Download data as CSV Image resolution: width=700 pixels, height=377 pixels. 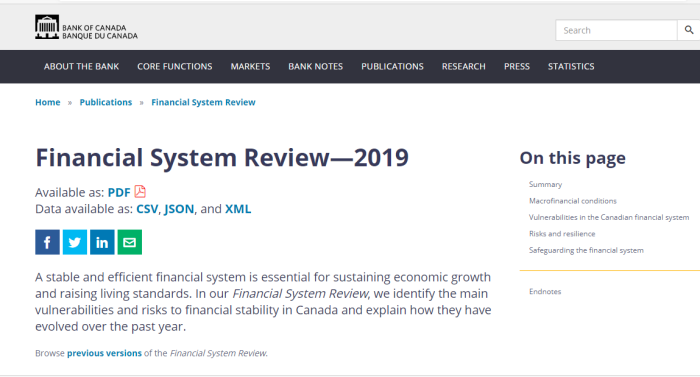coord(147,209)
